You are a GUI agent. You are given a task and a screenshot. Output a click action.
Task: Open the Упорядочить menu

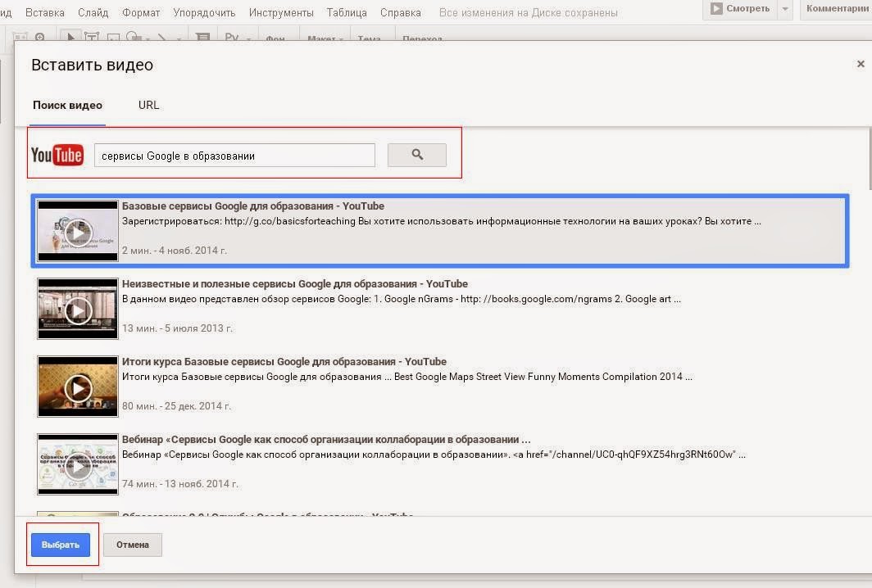[x=204, y=12]
